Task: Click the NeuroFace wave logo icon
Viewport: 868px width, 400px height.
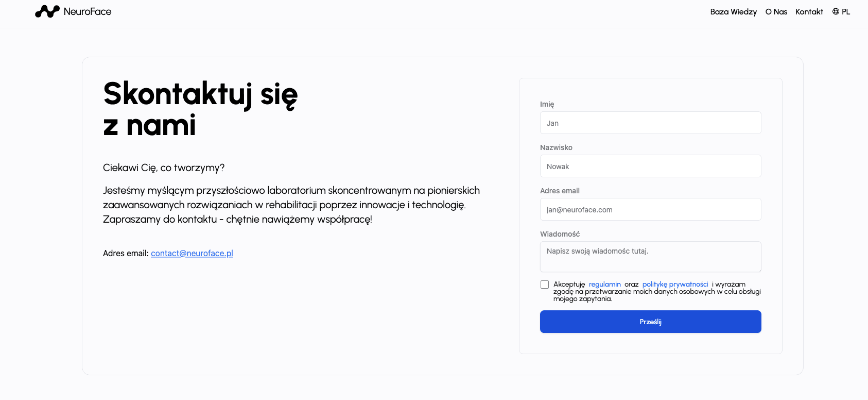Action: pos(47,11)
